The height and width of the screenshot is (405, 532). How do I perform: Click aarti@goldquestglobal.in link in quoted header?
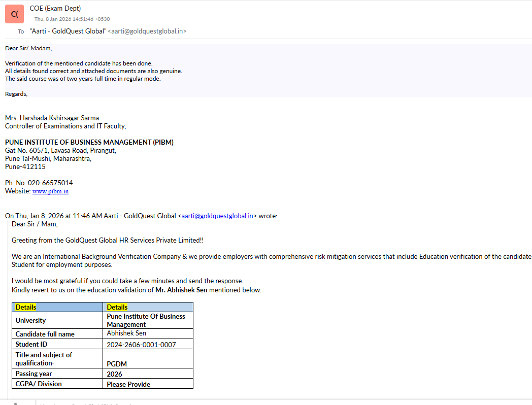(x=217, y=216)
